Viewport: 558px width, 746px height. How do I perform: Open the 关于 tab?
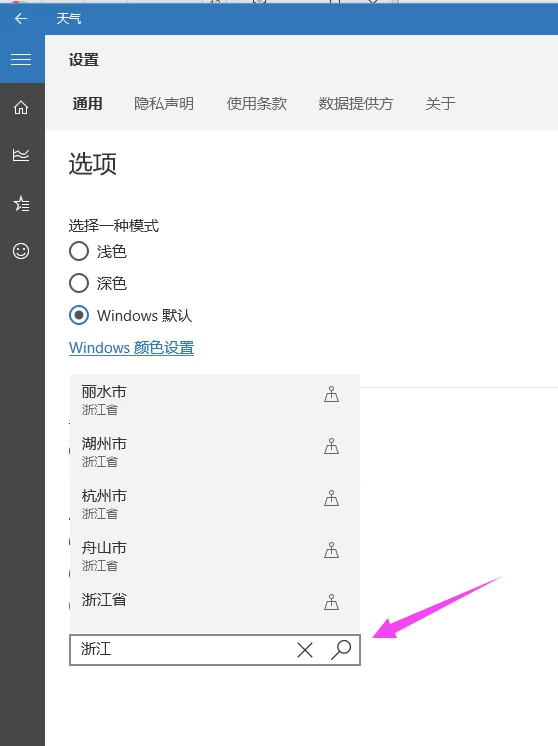click(x=441, y=104)
